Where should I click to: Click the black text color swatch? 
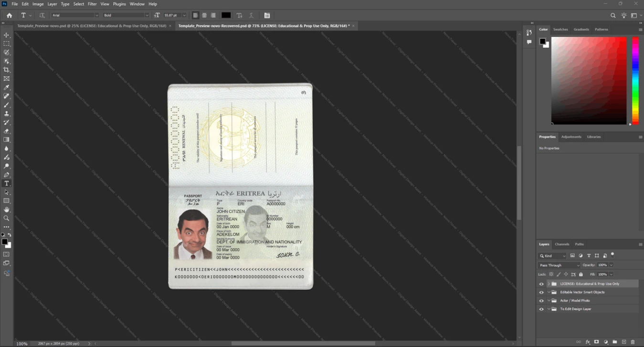[226, 15]
